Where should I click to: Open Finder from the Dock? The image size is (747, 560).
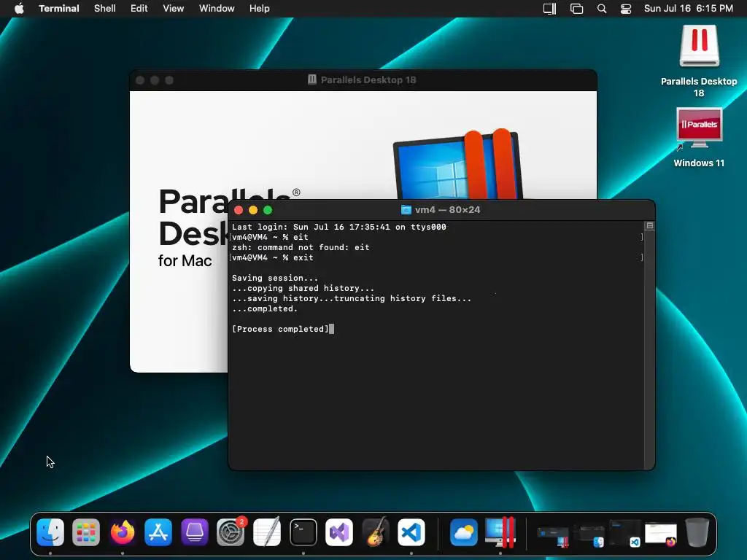click(50, 532)
